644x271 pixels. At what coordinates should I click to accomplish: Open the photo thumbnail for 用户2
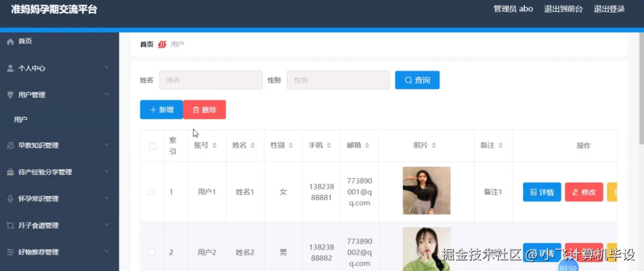[426, 249]
